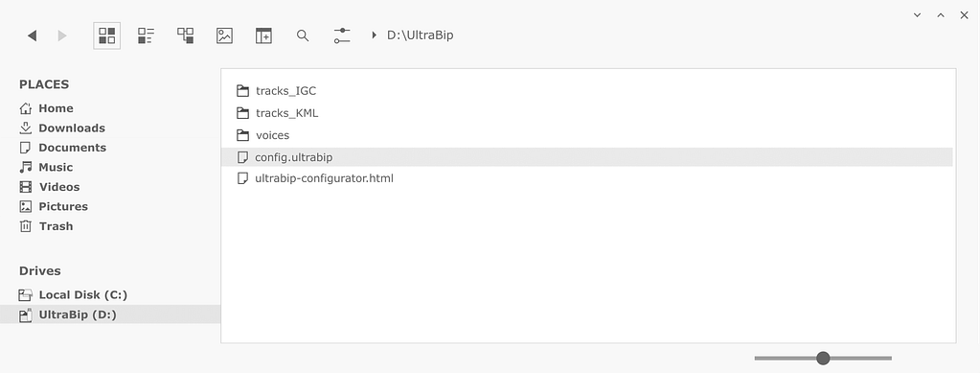Switch to tree view mode
This screenshot has height=373, width=980.
185,35
